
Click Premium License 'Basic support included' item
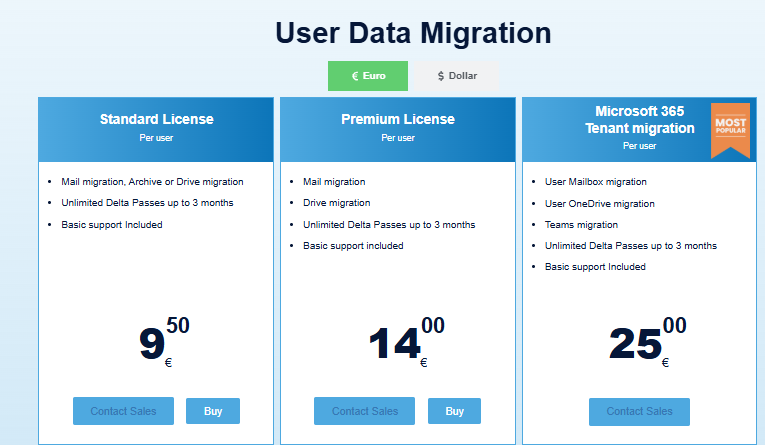tap(353, 245)
